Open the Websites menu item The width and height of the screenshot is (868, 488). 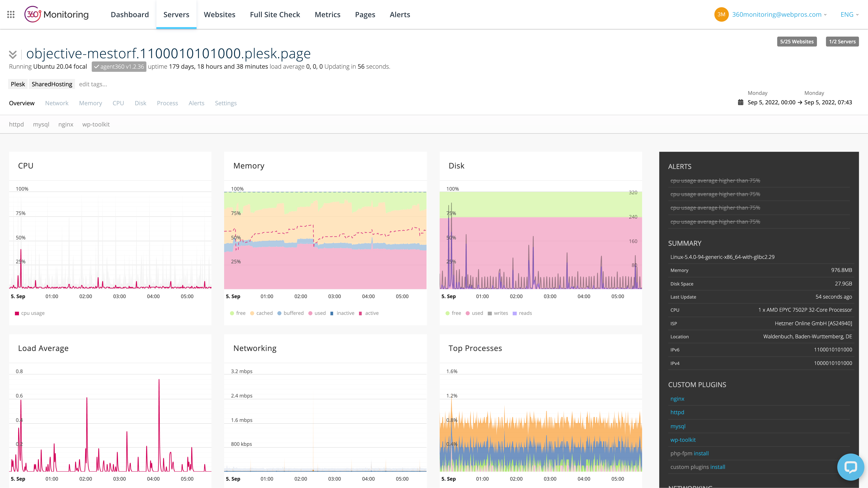tap(219, 14)
